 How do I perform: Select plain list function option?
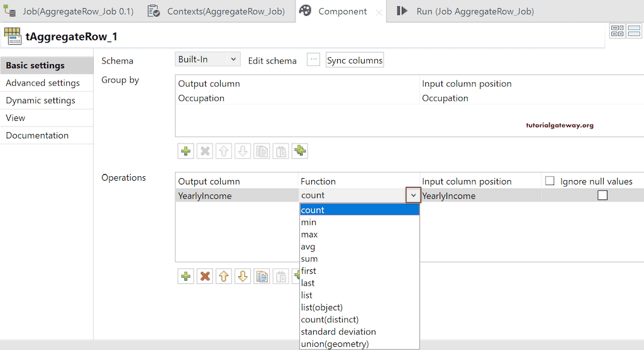coord(359,295)
